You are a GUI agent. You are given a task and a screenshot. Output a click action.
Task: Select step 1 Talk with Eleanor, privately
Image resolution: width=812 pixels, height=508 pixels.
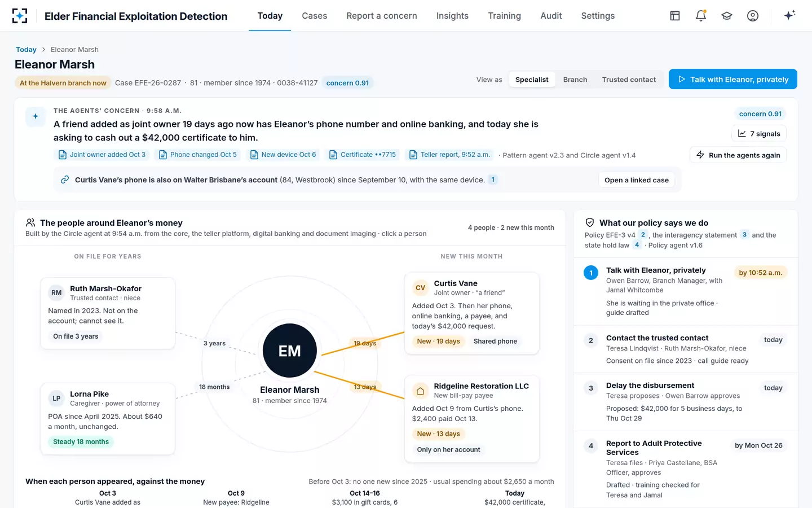[x=686, y=291]
